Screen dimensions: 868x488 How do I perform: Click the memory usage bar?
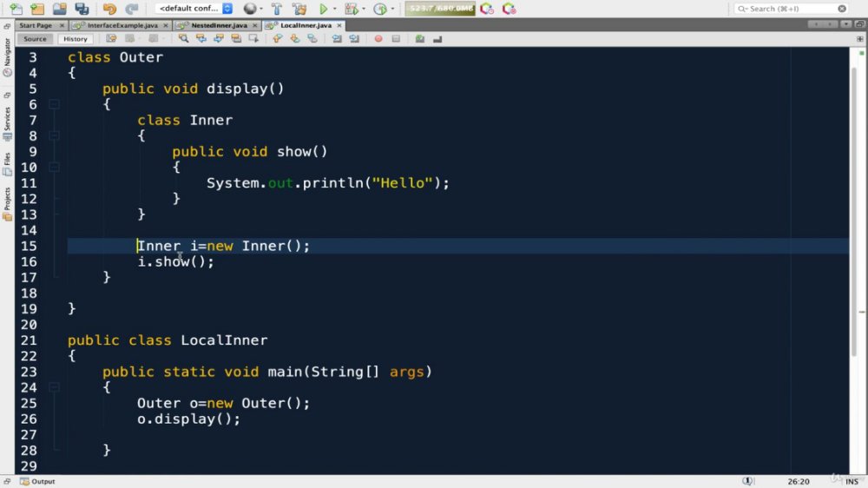[x=440, y=9]
